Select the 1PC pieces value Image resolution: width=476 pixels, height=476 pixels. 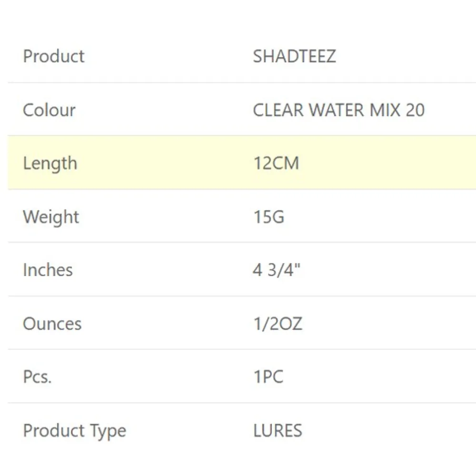268,377
